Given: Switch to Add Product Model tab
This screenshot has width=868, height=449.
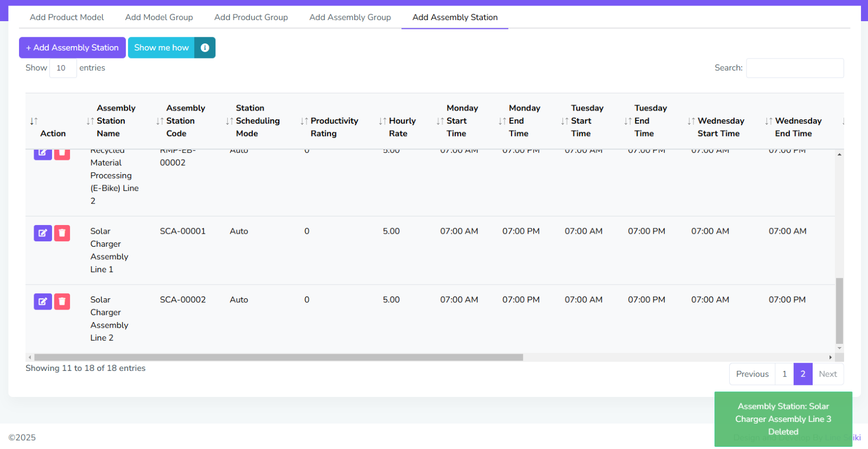Looking at the screenshot, I should pos(67,17).
